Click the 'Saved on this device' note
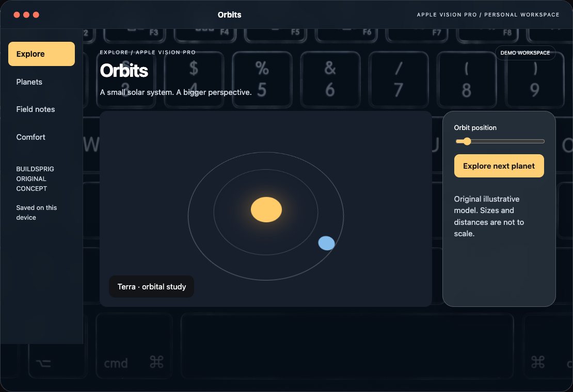Image resolution: width=573 pixels, height=392 pixels. [x=37, y=213]
